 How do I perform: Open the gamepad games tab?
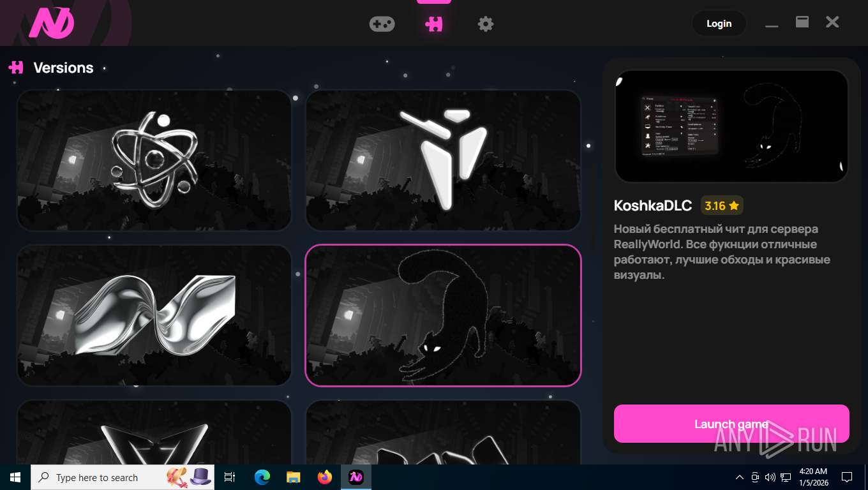pyautogui.click(x=382, y=24)
